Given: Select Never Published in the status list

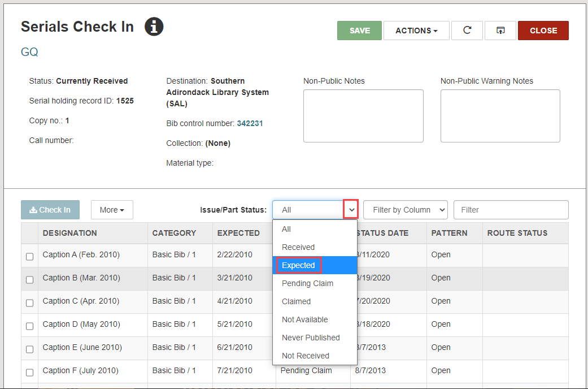Looking at the screenshot, I should pos(310,338).
